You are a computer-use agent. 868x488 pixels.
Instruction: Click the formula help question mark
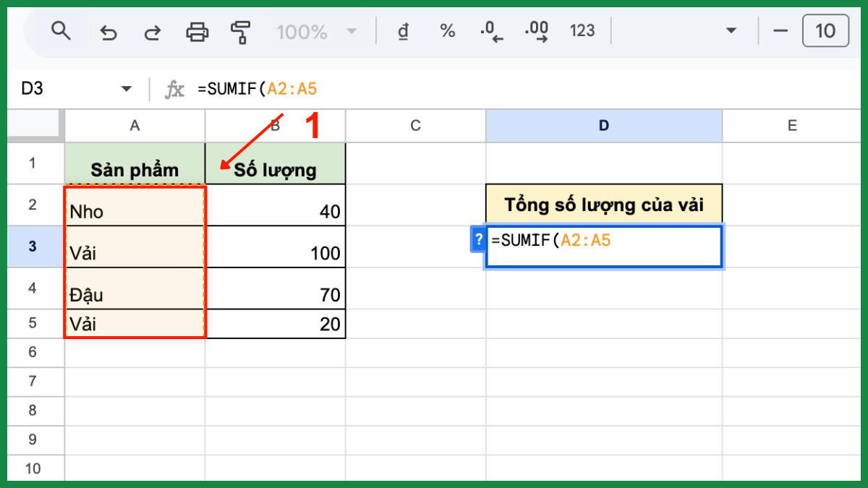[478, 240]
